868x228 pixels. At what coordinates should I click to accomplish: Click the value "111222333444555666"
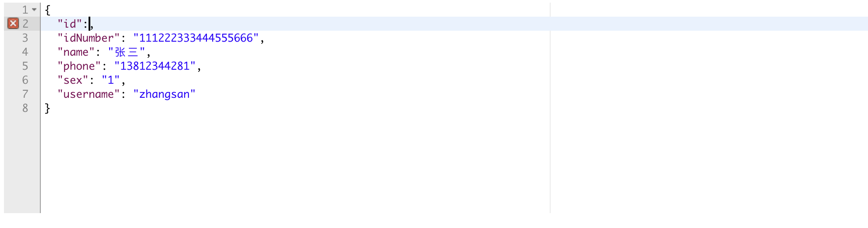(x=196, y=38)
